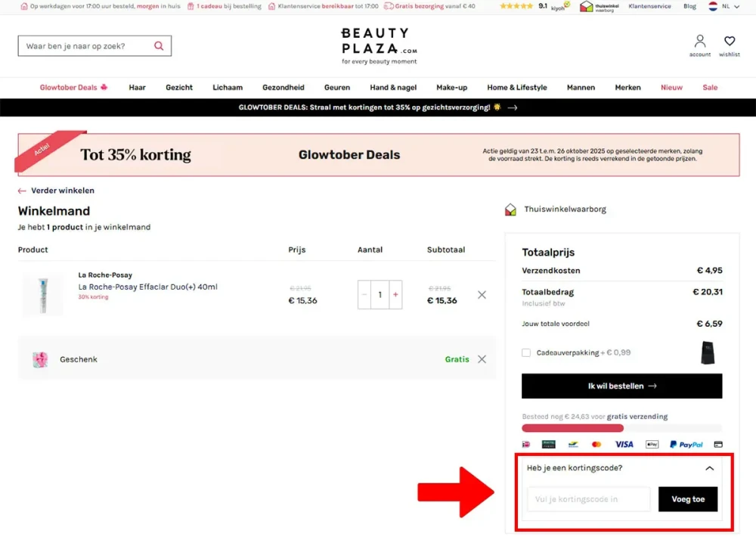Click the search magnifier icon
756x543 pixels.
159,46
